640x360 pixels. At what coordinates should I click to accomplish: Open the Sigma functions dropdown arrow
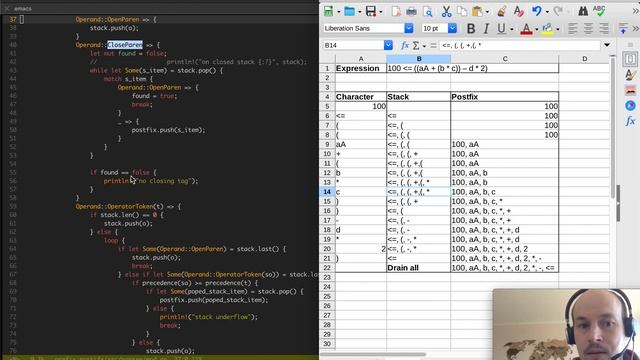point(424,46)
